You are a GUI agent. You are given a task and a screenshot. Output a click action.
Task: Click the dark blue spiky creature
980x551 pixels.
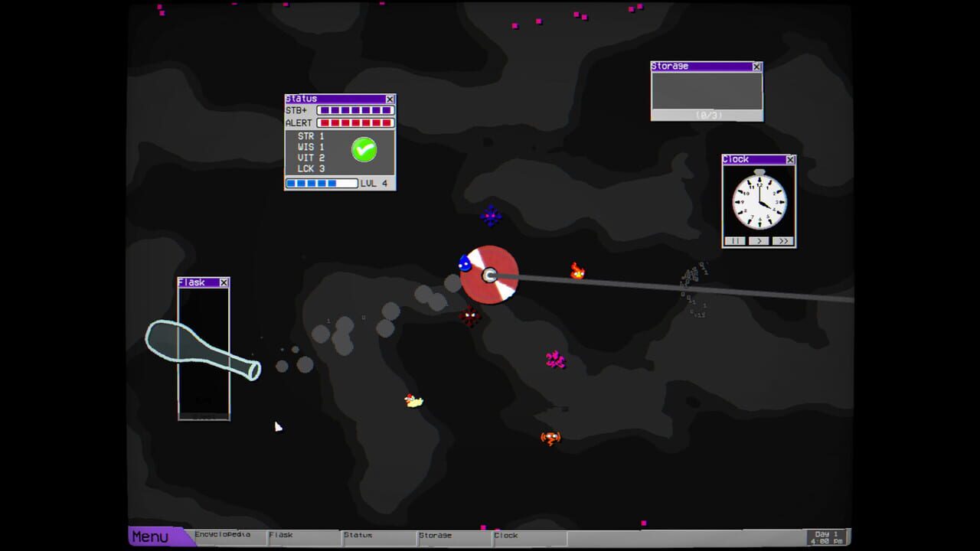coord(491,216)
